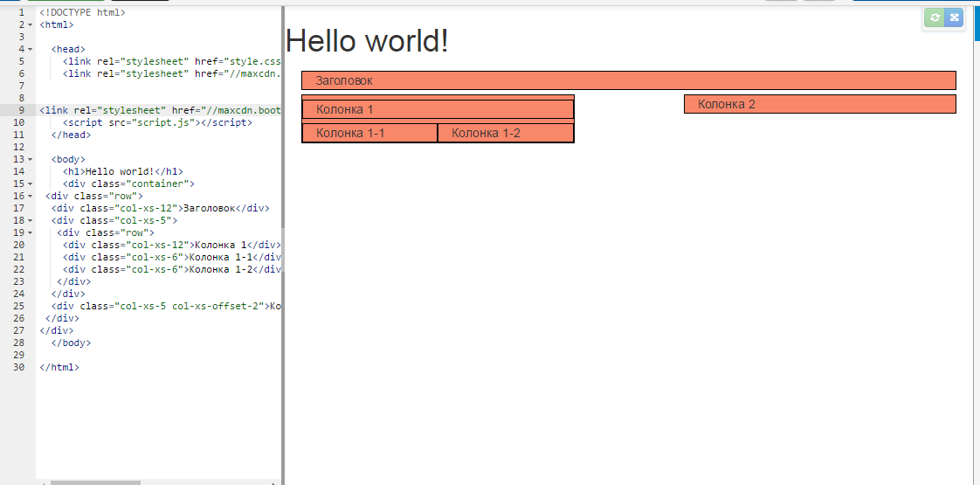Viewport: 980px width, 485px height.
Task: Collapse the html tag fold arrow on line 2
Action: tap(30, 24)
